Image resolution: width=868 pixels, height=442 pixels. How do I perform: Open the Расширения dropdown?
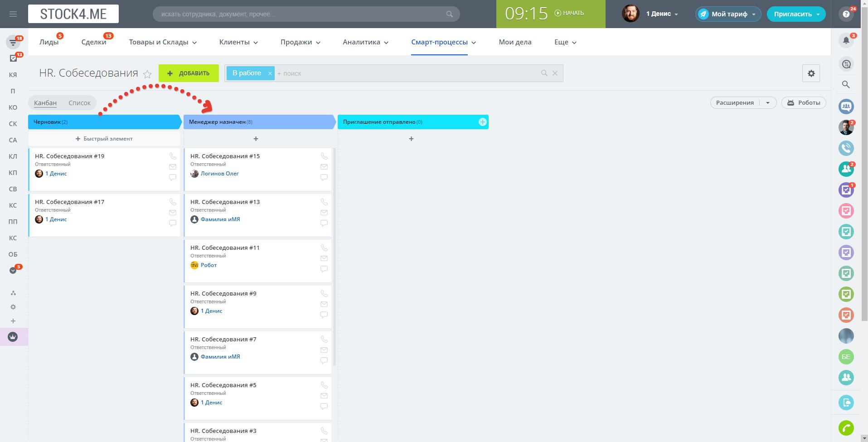tap(743, 102)
